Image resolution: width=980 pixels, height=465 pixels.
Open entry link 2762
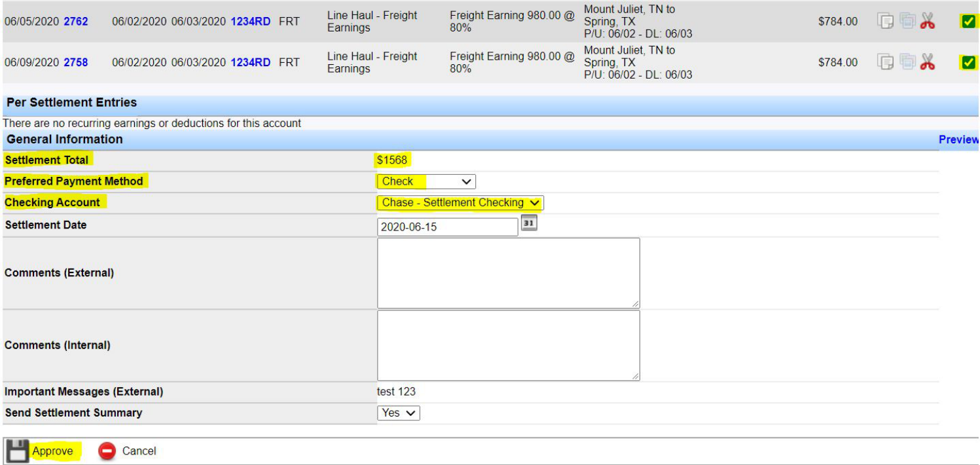(76, 22)
